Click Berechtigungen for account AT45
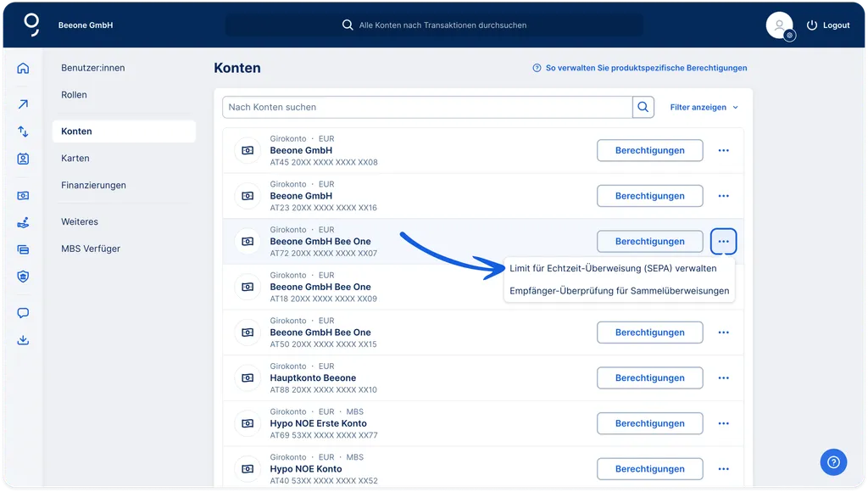 tap(649, 150)
